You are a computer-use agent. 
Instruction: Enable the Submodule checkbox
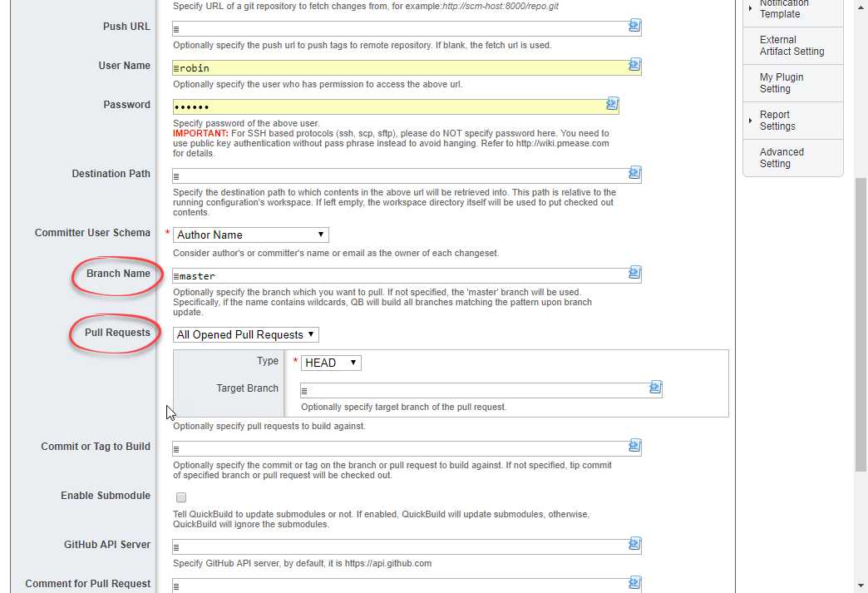(x=181, y=497)
